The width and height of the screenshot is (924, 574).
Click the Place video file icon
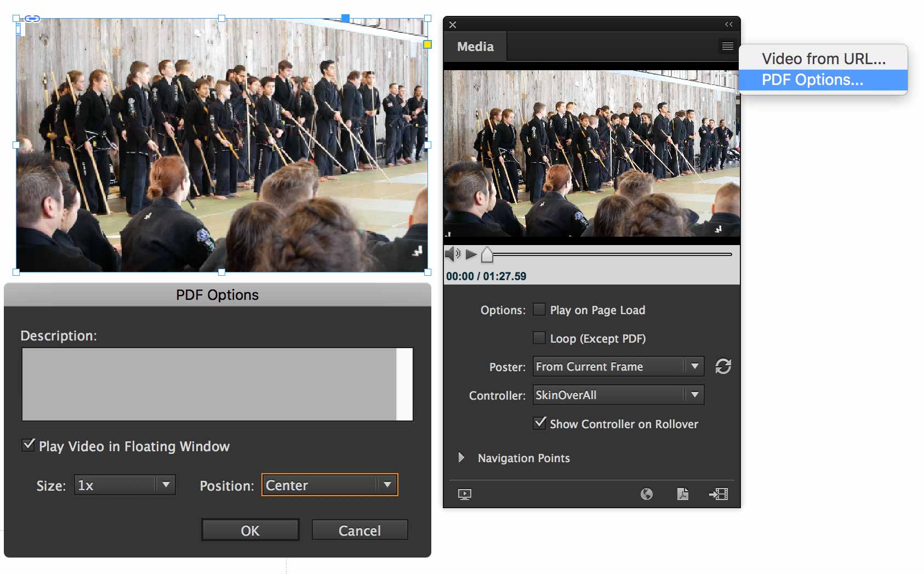[718, 495]
